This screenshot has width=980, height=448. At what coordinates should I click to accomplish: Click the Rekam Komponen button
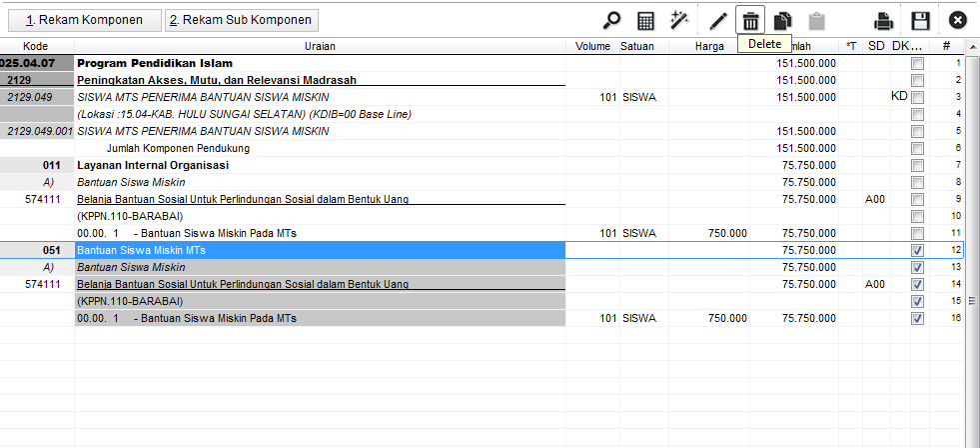[83, 20]
